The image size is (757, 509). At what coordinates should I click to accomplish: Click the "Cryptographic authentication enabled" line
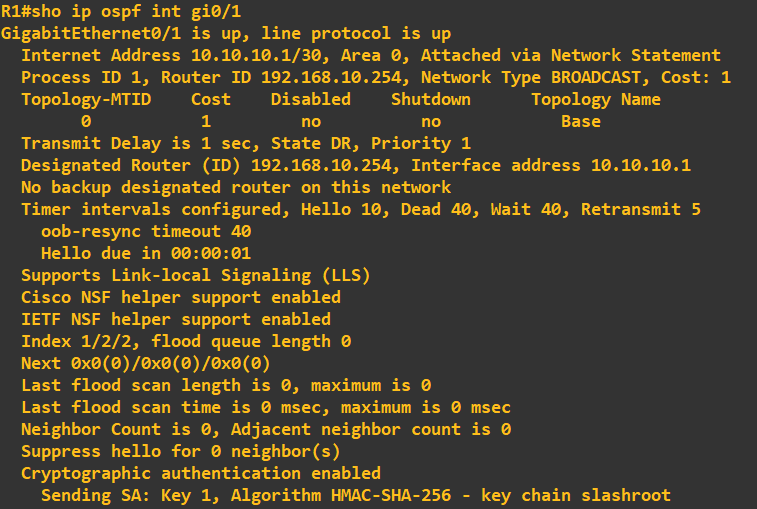pos(200,473)
